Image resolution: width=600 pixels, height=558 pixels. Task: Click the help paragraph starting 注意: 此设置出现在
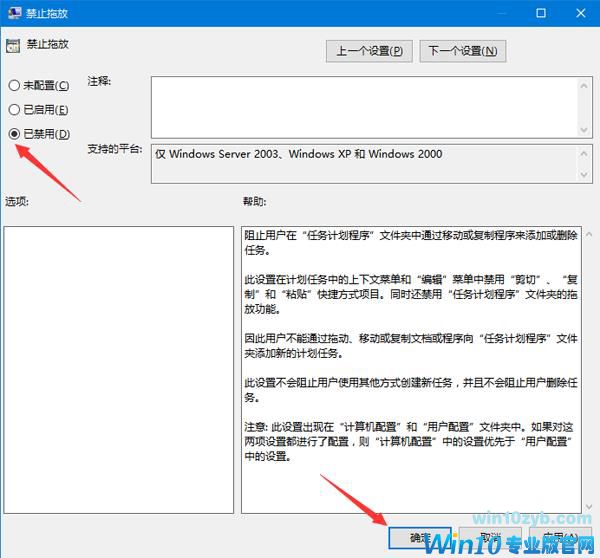coord(409,441)
